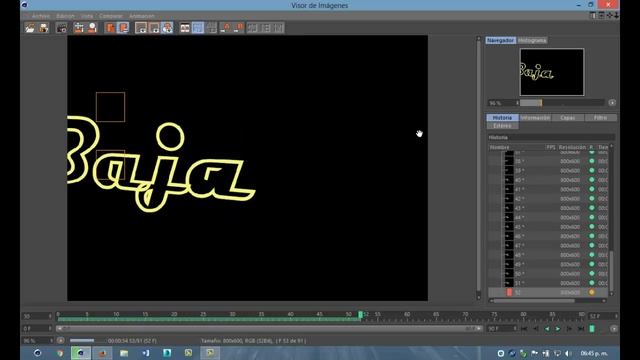Toggle the highlighted orange compare icon
The width and height of the screenshot is (640, 360).
123,28
